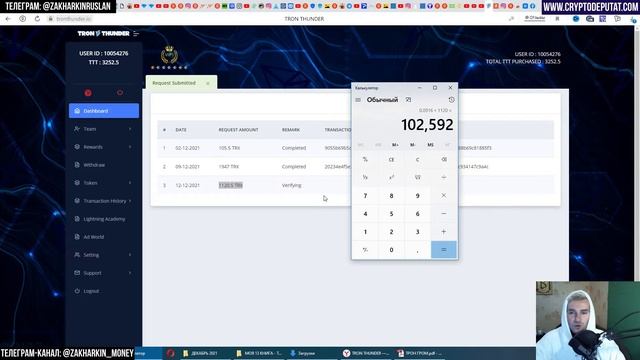640x360 pixels.
Task: Click the calculator C clear key
Action: tap(418, 160)
